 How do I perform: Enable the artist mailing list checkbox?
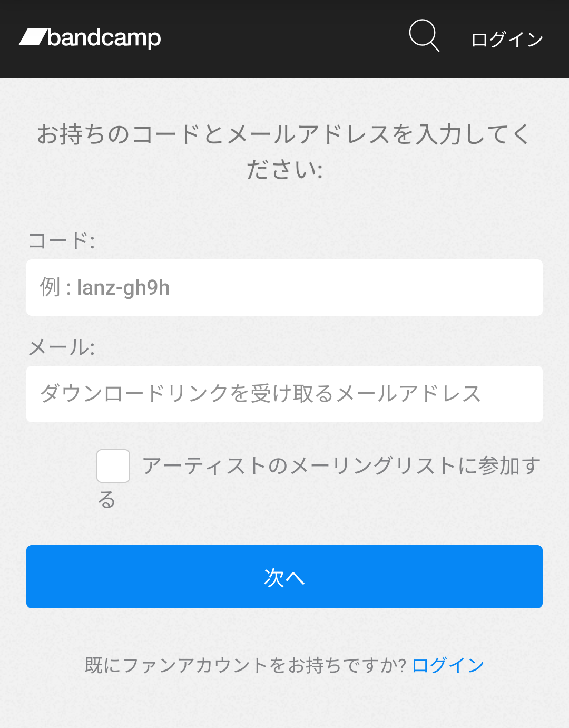pyautogui.click(x=113, y=466)
